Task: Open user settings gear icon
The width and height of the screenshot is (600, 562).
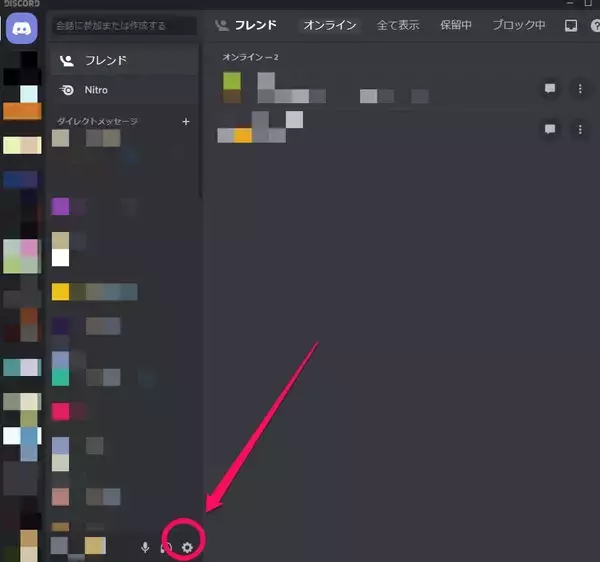Action: (187, 547)
